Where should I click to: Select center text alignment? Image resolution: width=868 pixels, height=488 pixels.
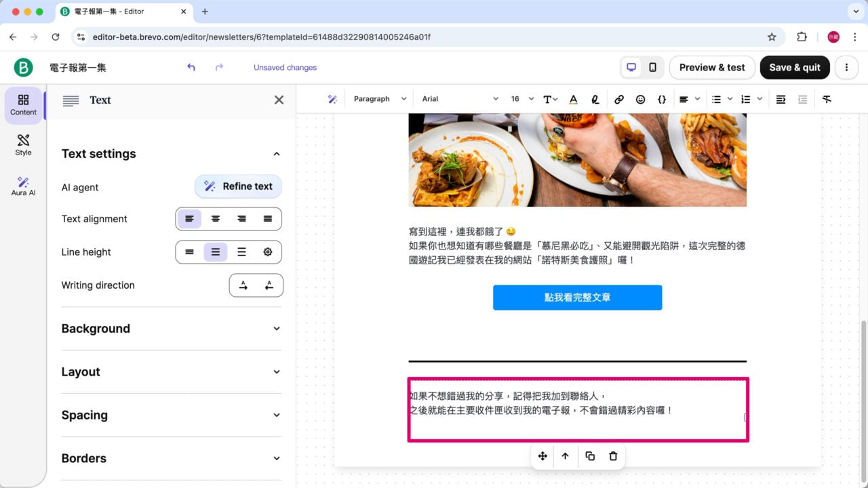pyautogui.click(x=216, y=218)
